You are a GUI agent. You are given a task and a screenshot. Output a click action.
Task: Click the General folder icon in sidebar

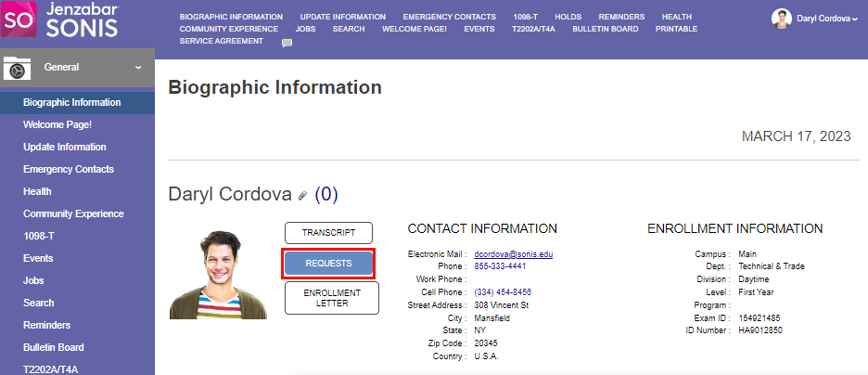click(17, 68)
